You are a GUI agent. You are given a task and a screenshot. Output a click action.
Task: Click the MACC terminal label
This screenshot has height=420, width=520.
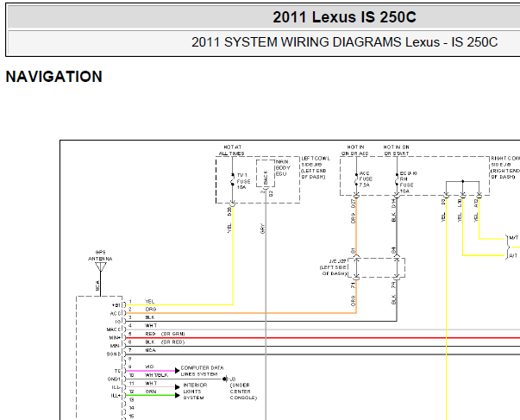pyautogui.click(x=114, y=329)
